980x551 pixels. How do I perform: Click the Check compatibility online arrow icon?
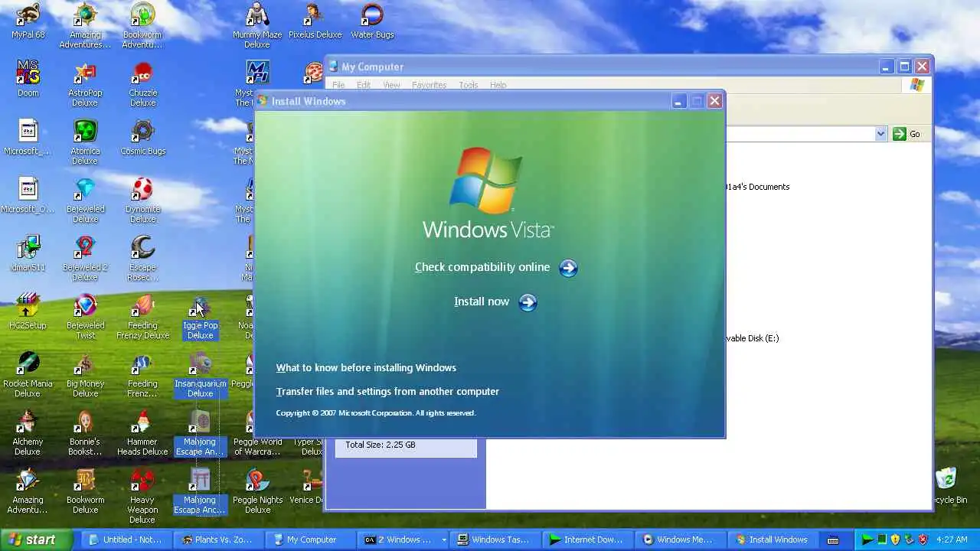tap(568, 268)
